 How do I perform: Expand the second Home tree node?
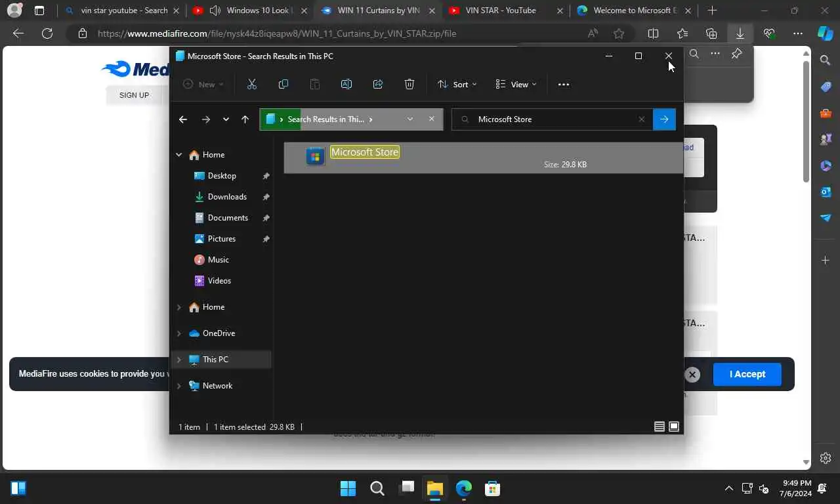(x=178, y=307)
